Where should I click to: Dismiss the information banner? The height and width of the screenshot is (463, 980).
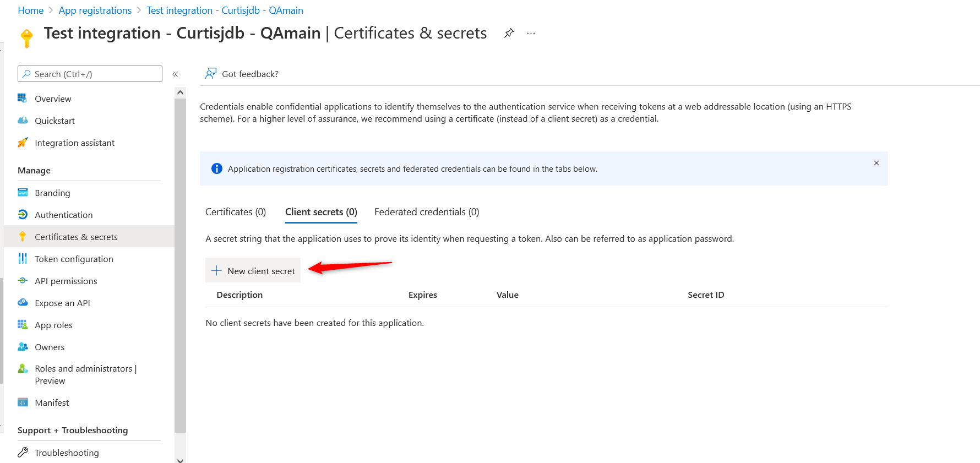876,163
